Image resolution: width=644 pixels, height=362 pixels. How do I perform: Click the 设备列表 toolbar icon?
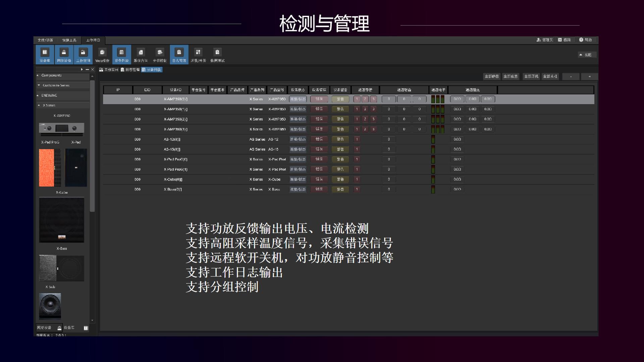click(121, 54)
